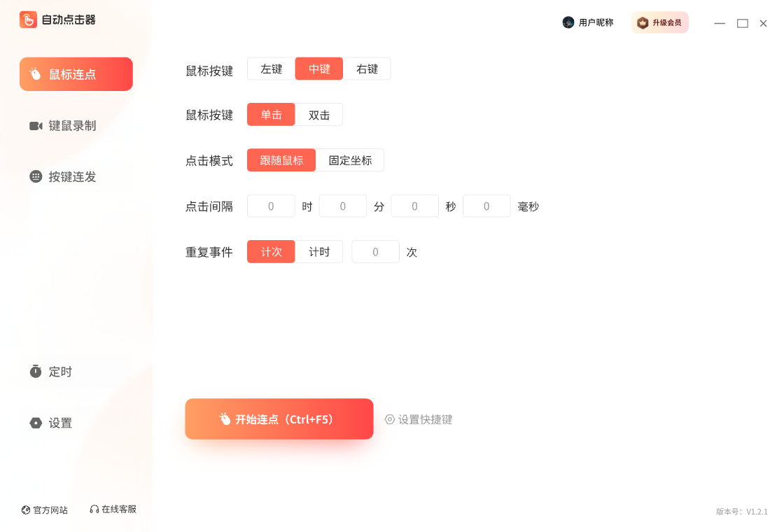Open the 定时 sidebar tab

[x=76, y=372]
